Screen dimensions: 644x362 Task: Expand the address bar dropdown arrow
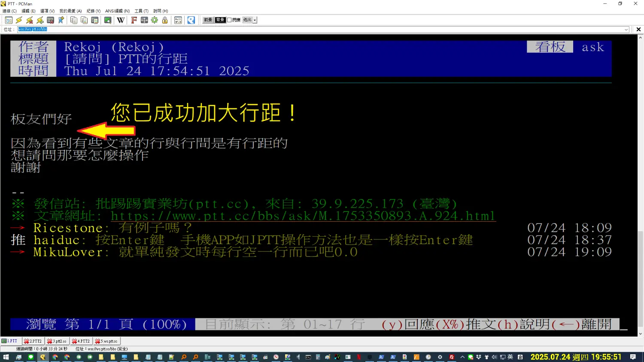(x=626, y=30)
